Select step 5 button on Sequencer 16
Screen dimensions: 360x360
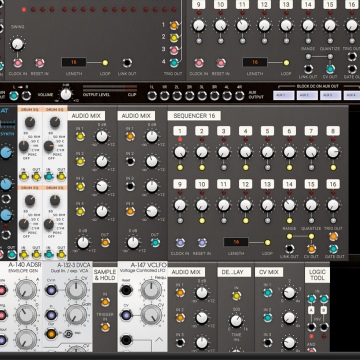point(267,131)
